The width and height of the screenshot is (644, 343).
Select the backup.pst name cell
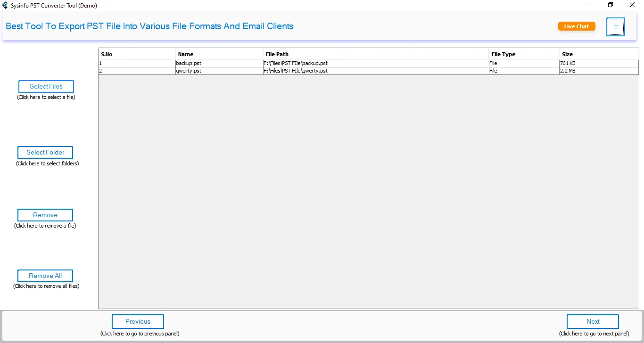pos(219,63)
